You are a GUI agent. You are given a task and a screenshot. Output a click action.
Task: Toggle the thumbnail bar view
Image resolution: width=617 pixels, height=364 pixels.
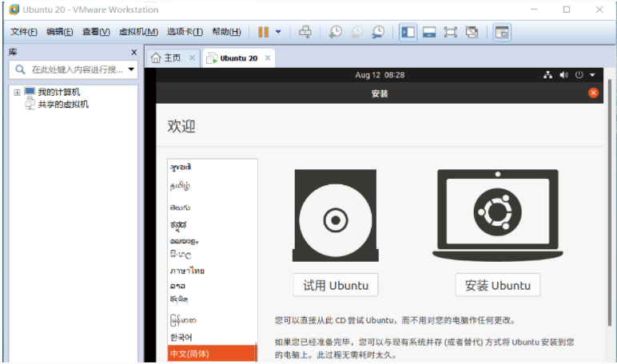pos(429,32)
